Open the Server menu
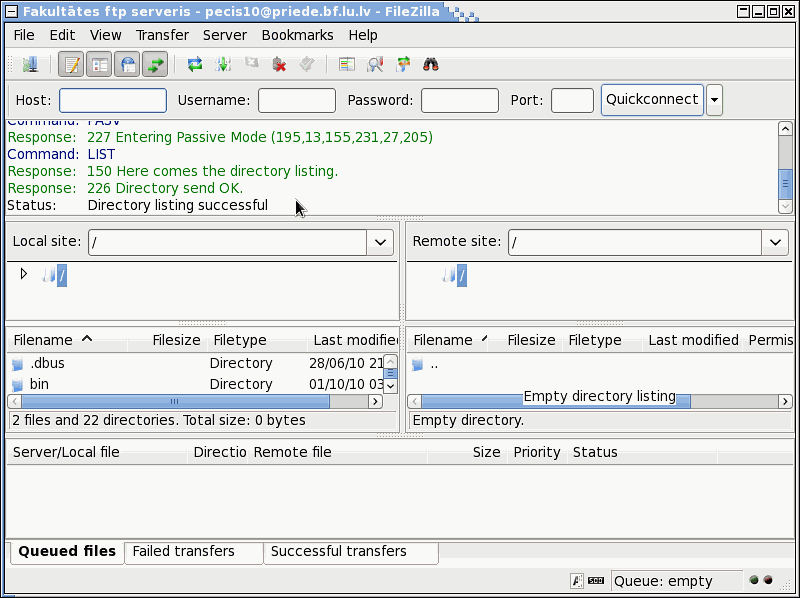 point(225,35)
